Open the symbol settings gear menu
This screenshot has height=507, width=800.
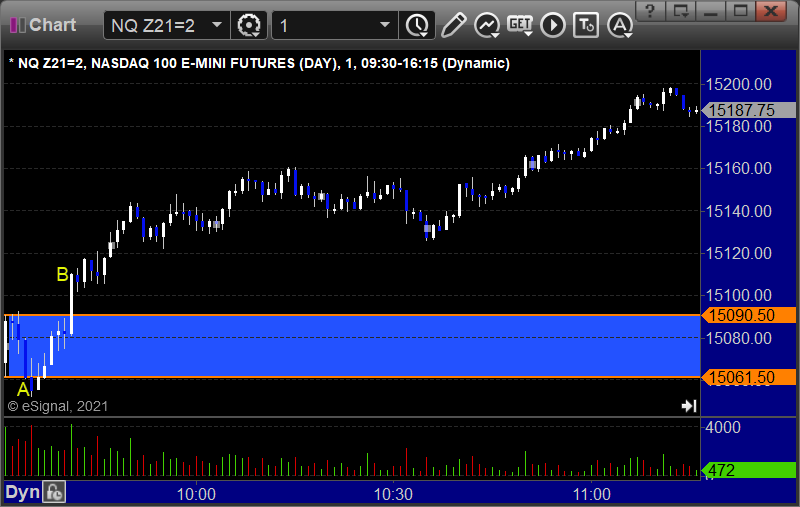(x=249, y=25)
